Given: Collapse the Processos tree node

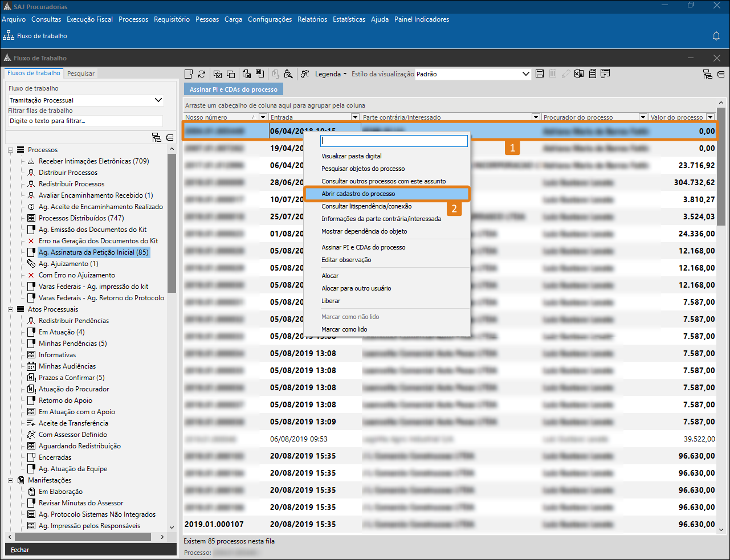Looking at the screenshot, I should click(10, 150).
